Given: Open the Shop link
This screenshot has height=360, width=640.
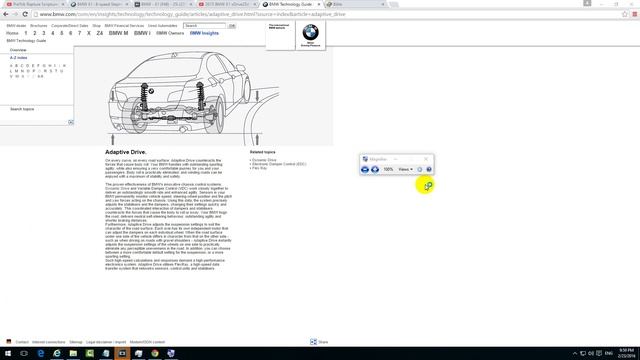Looking at the screenshot, I should tap(96, 26).
